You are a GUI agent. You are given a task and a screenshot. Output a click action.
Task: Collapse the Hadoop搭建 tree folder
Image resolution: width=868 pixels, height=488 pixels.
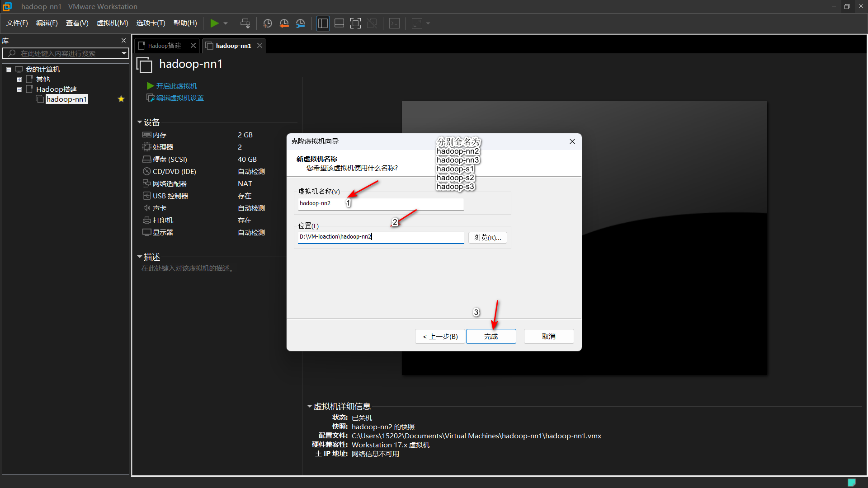pyautogui.click(x=19, y=89)
